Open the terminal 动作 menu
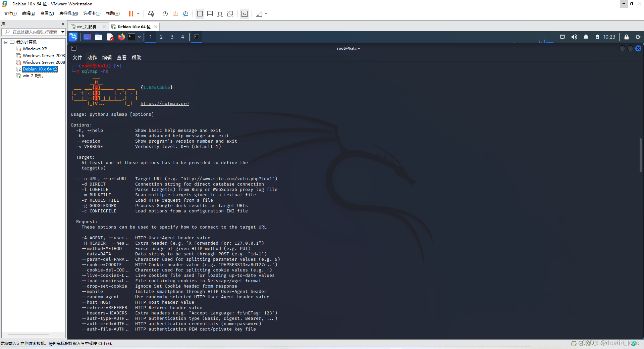This screenshot has height=349, width=644. point(92,58)
